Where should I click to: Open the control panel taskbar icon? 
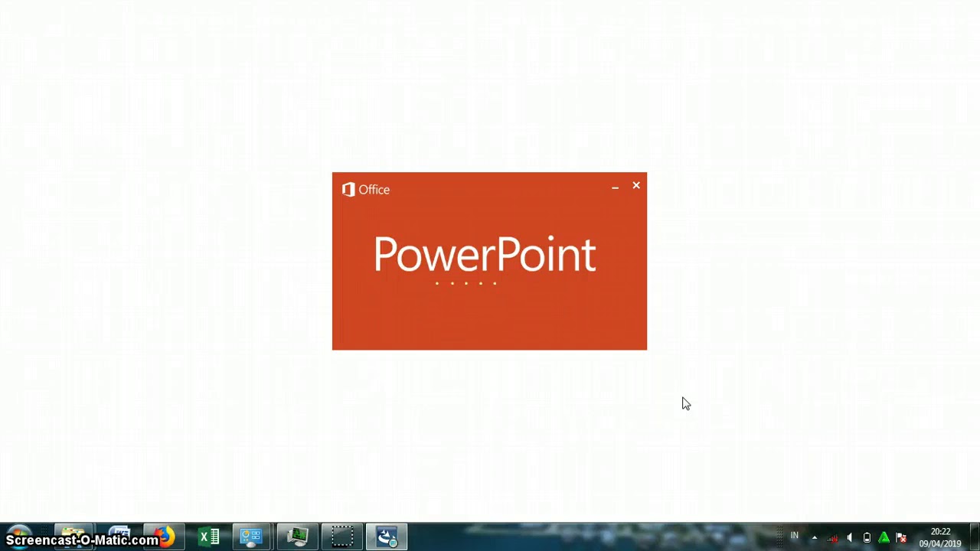(x=252, y=536)
